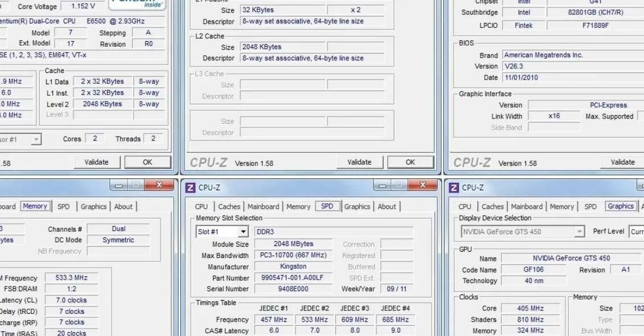Open CPU tab in Memory Slot Selection window
Screen dimensions: 644x336
pos(201,207)
